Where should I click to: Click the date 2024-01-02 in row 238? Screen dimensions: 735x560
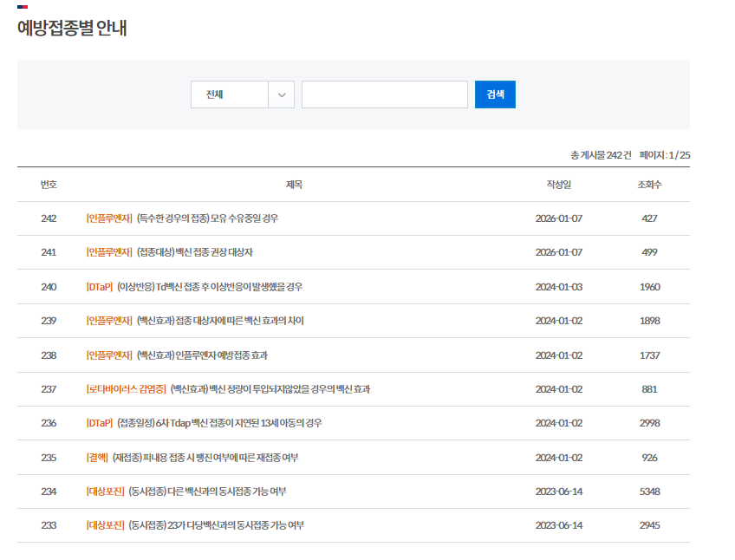pos(559,355)
